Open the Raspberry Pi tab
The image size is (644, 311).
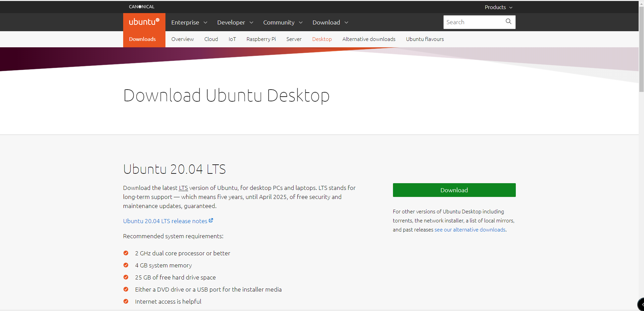[x=261, y=39]
